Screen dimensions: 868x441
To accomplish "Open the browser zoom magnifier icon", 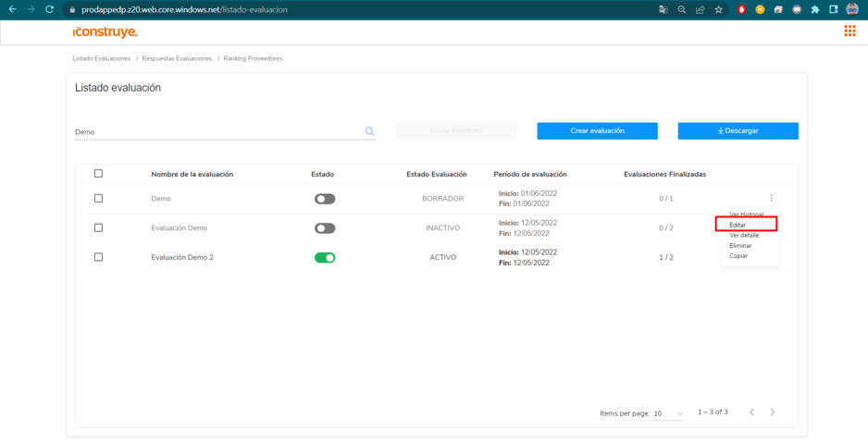I will 682,9.
